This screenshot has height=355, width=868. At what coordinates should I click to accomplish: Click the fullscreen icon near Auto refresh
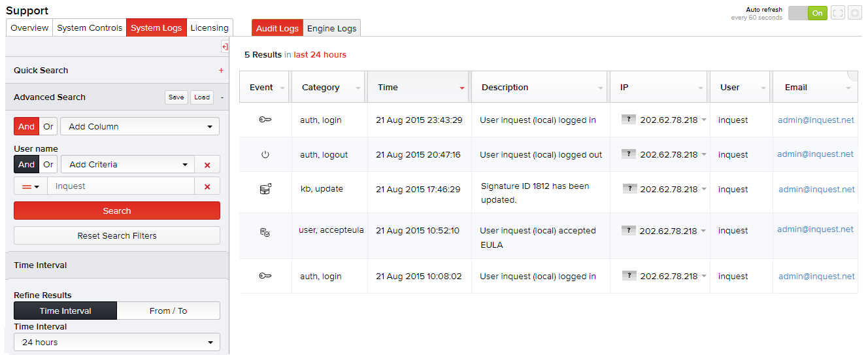[837, 13]
